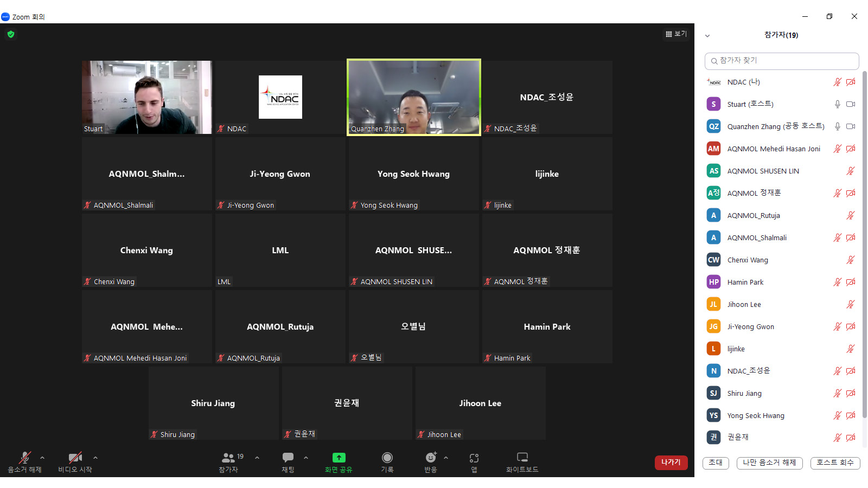Unmute microphone using 음소거 해제 button
Viewport: 868px width, 488px height.
24,458
